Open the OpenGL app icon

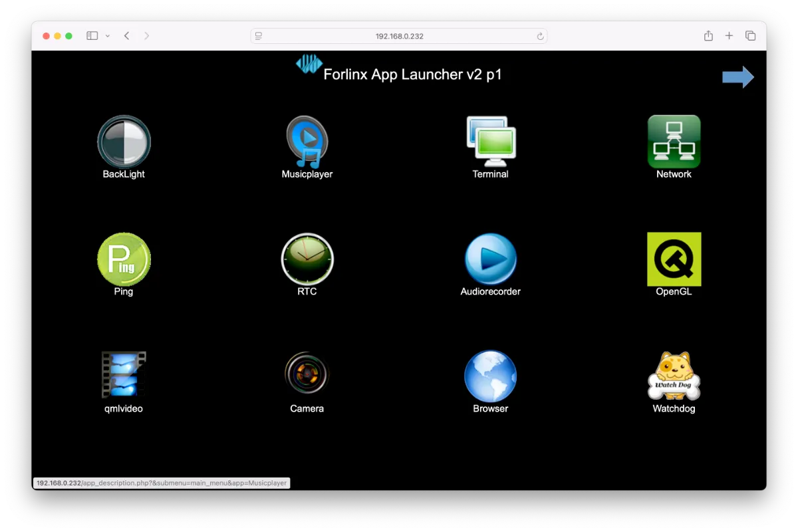674,259
